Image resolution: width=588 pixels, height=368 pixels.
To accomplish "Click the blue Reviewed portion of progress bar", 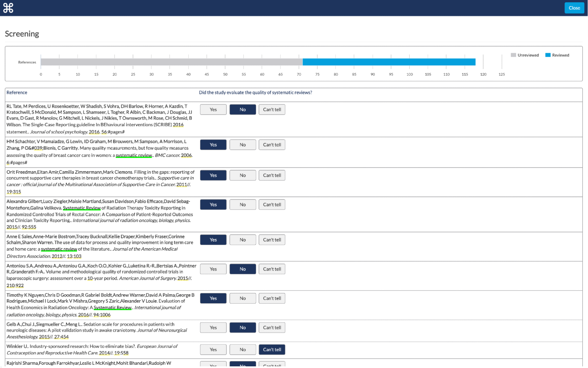I will click(x=389, y=62).
